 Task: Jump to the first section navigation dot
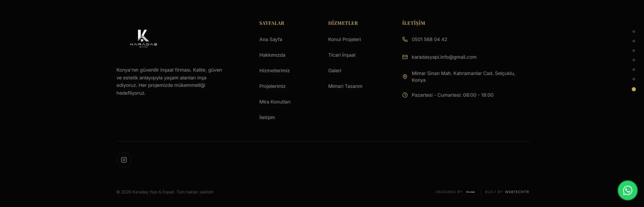pyautogui.click(x=633, y=32)
